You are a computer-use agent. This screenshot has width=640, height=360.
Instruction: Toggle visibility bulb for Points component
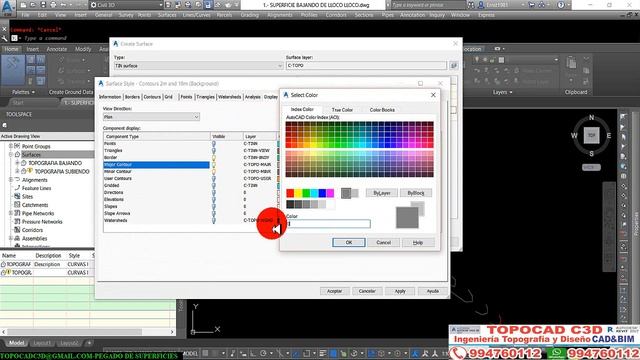(213, 144)
